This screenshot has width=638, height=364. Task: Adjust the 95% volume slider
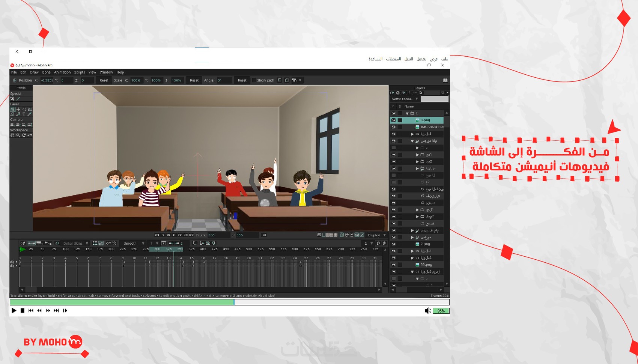(x=441, y=311)
